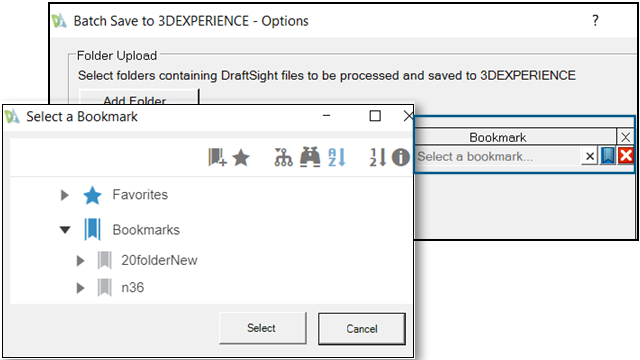This screenshot has height=360, width=640.
Task: Click blue bookmark icon beside bookmark field
Action: click(x=608, y=156)
